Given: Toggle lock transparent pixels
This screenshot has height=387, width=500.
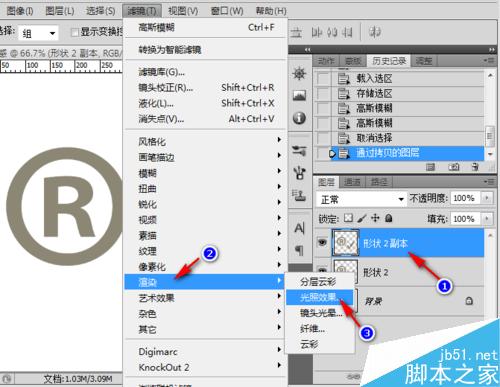Looking at the screenshot, I should [348, 218].
